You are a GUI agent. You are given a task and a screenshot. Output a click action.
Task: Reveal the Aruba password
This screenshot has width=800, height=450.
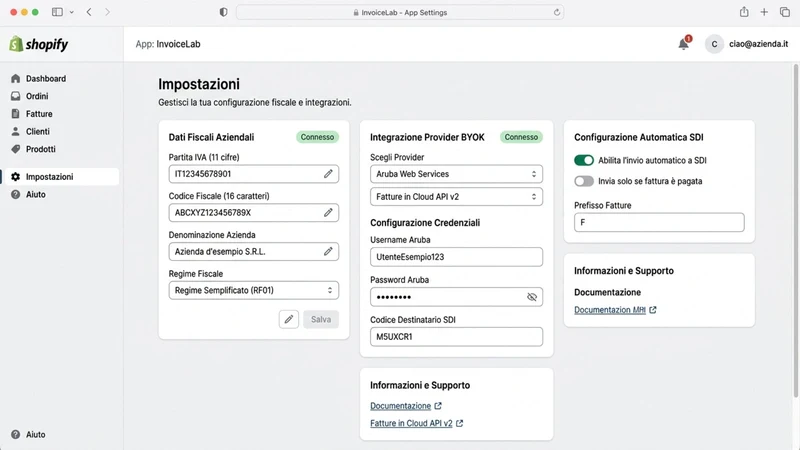coord(532,297)
